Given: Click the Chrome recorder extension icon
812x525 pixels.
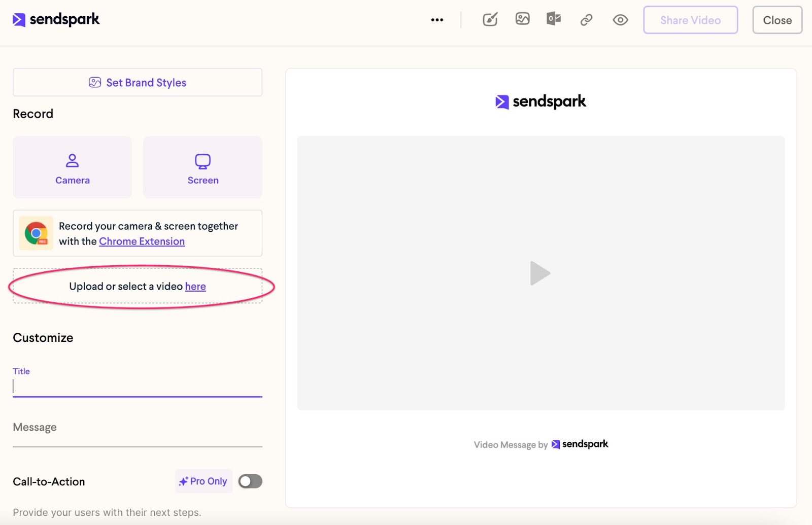Looking at the screenshot, I should click(36, 233).
